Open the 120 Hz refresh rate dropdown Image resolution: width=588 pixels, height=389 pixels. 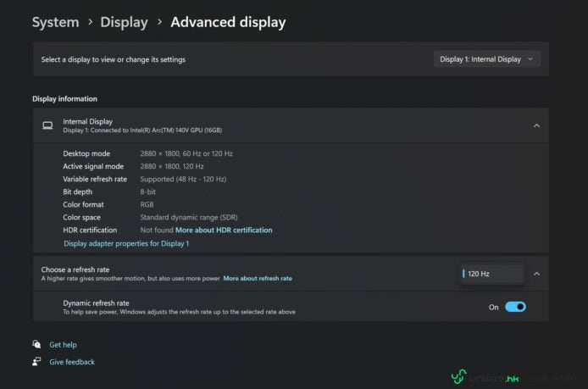pos(491,274)
